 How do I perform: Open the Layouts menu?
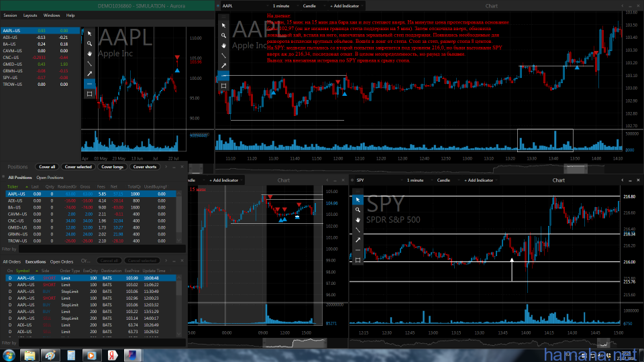click(30, 15)
